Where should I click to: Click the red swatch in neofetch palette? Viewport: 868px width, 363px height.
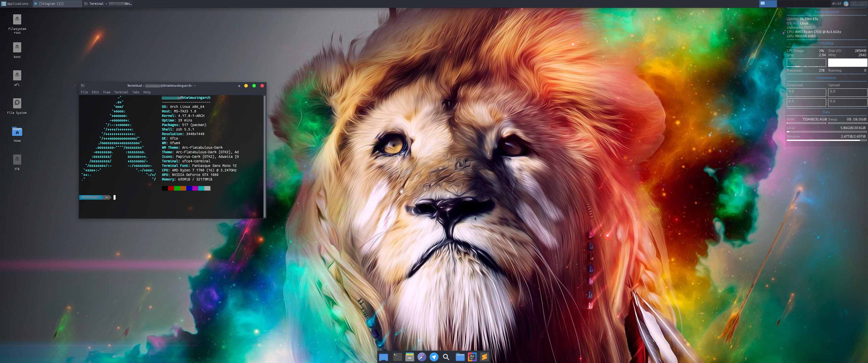pos(171,188)
